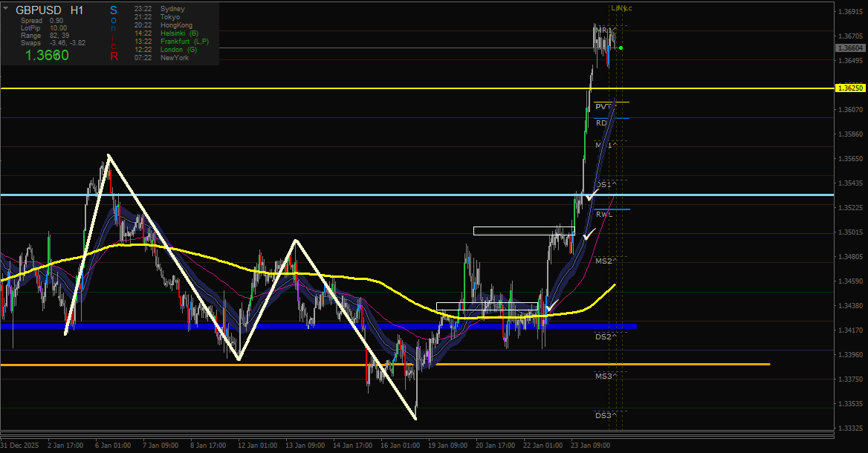Select the Sydney 23:22 session row
868x453 pixels.
tap(160, 9)
